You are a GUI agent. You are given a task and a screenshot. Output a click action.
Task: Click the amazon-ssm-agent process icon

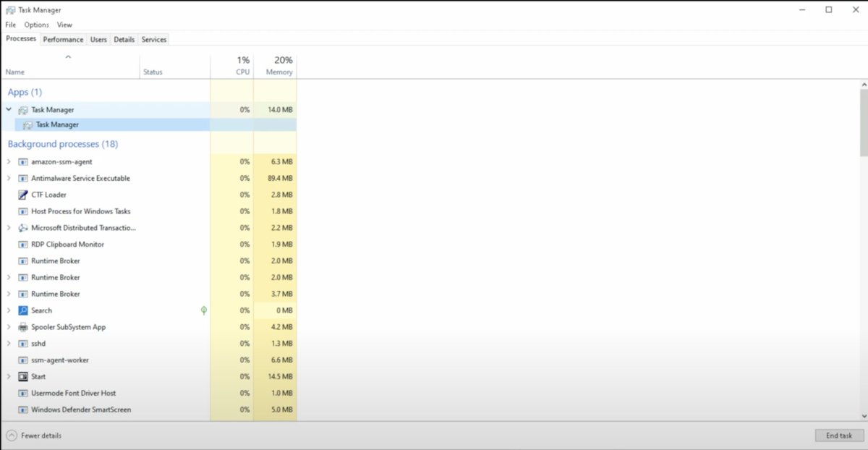(23, 162)
